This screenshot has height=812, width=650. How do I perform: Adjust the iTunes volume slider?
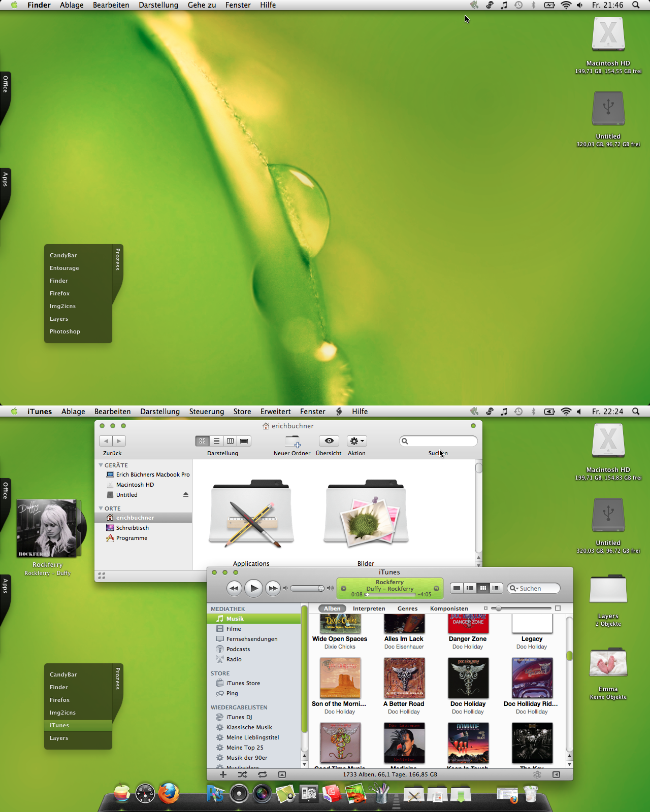coord(307,588)
